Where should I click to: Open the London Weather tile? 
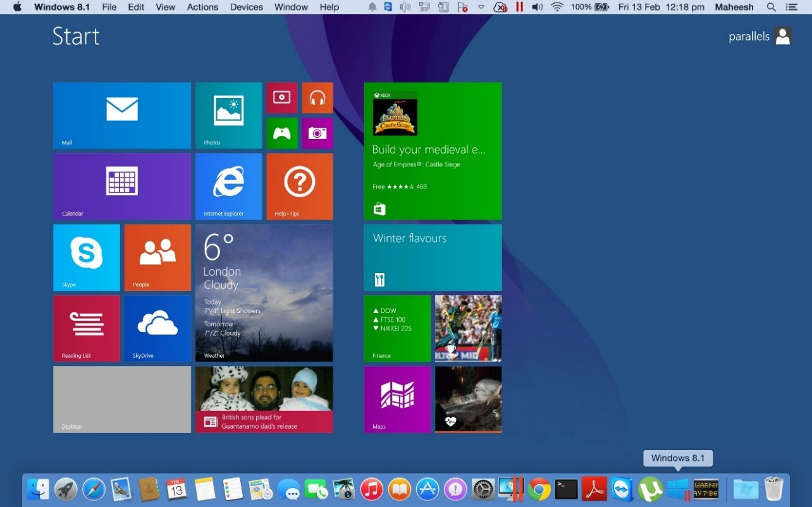click(264, 293)
